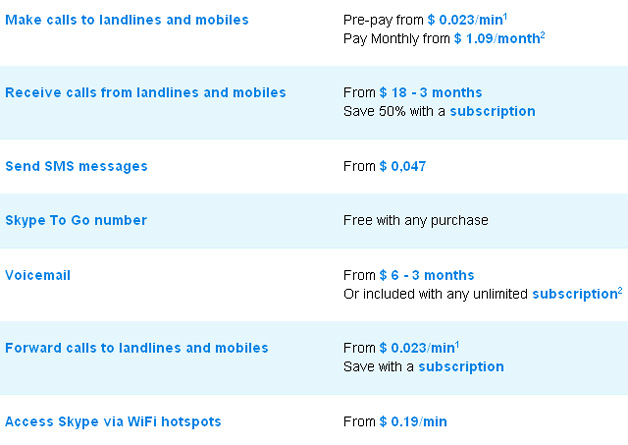Click the 'Free with any purchase' text

pos(415,220)
